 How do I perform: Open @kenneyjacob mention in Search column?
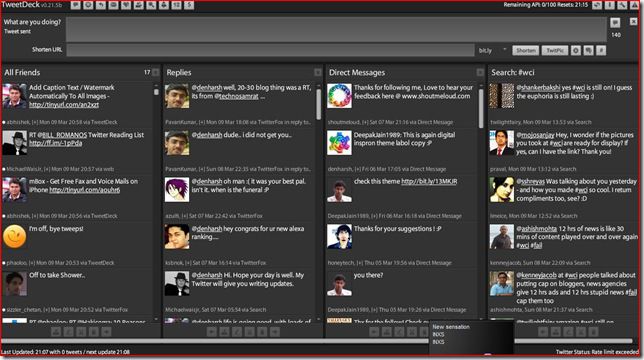click(536, 275)
